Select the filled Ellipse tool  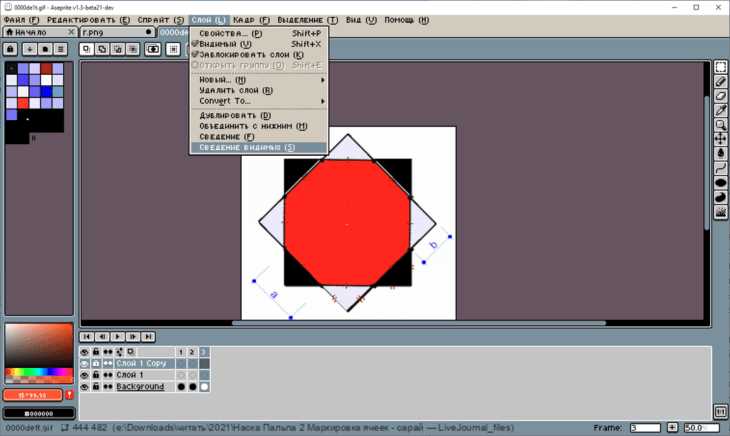click(721, 182)
